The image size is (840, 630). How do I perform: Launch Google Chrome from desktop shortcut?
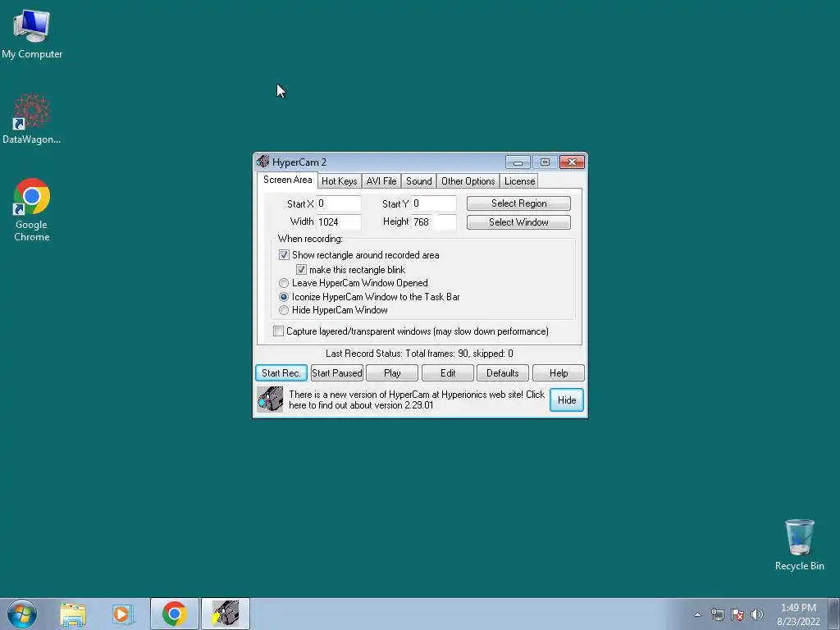click(32, 209)
